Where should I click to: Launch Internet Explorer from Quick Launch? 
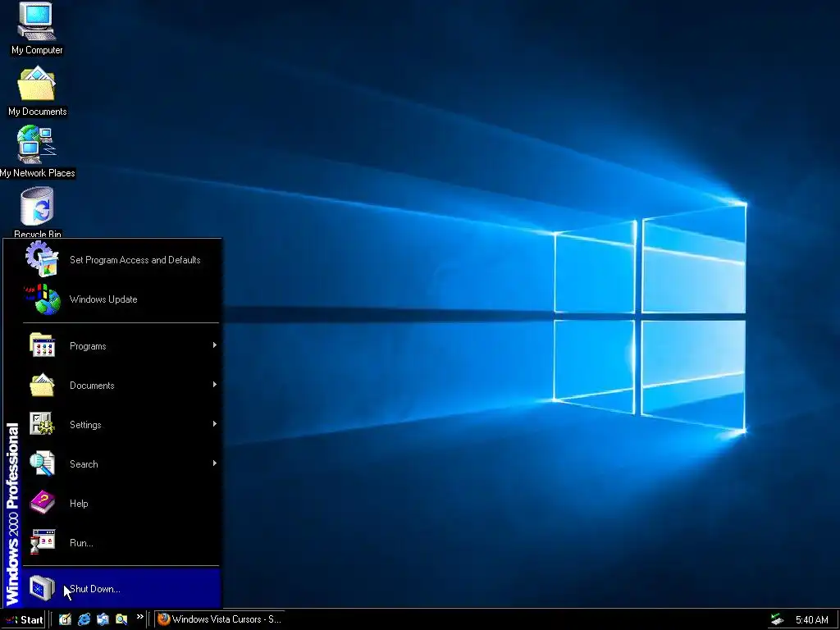pyautogui.click(x=84, y=619)
